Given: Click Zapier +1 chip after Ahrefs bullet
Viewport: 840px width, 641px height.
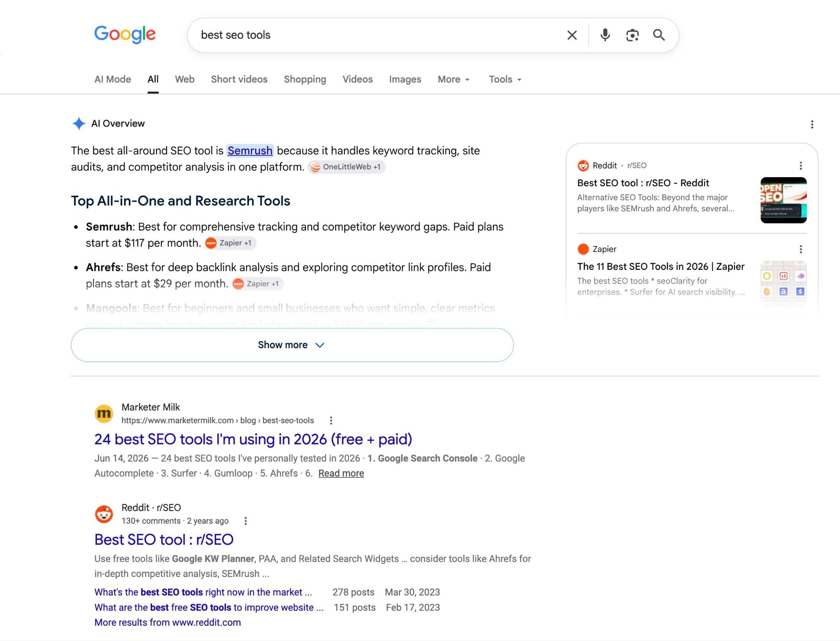Looking at the screenshot, I should tap(258, 284).
